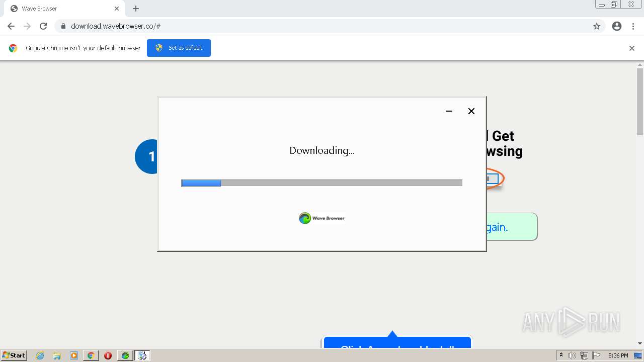
Task: Click the Wave Browser logo in dialog
Action: click(322, 218)
